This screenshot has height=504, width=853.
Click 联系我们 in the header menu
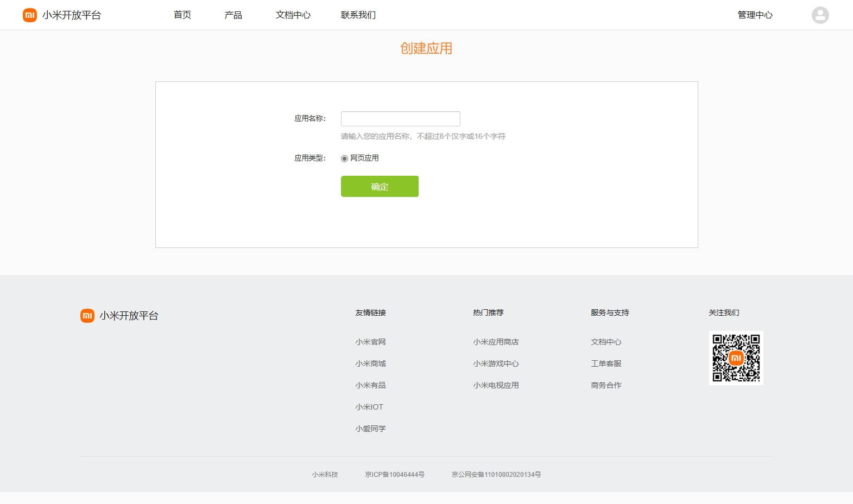coord(358,15)
